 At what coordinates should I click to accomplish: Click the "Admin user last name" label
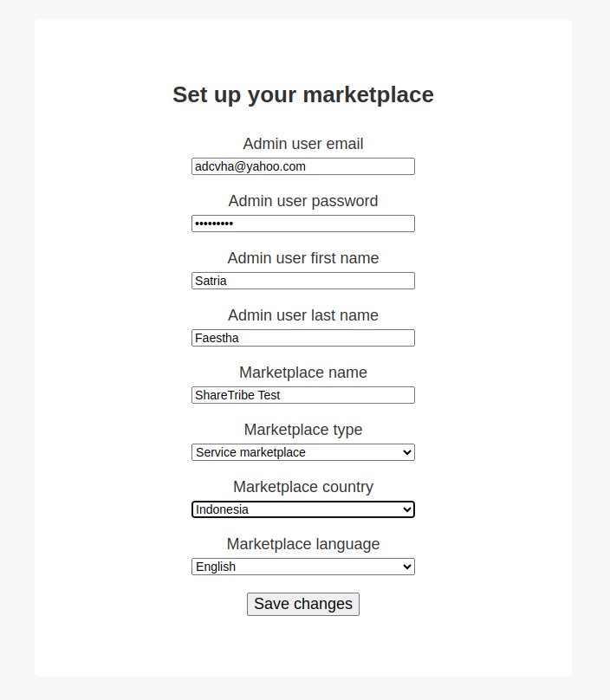303,315
